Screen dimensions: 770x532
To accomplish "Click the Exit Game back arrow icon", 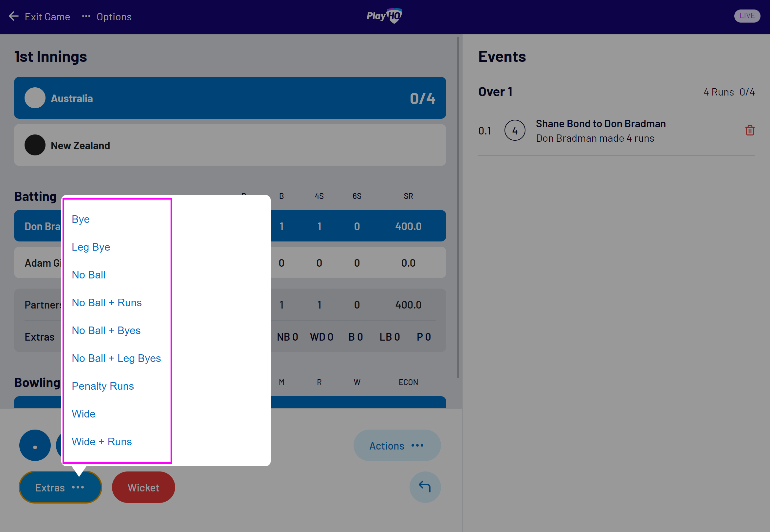I will (13, 16).
